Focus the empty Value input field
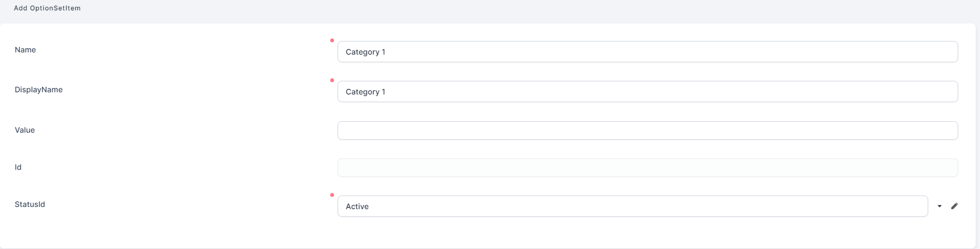 [647, 131]
